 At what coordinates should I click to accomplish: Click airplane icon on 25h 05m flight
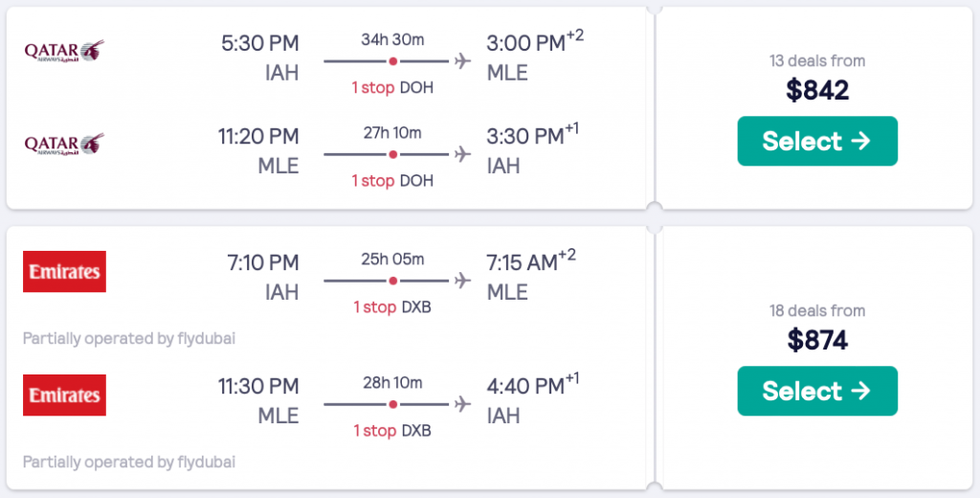click(463, 281)
